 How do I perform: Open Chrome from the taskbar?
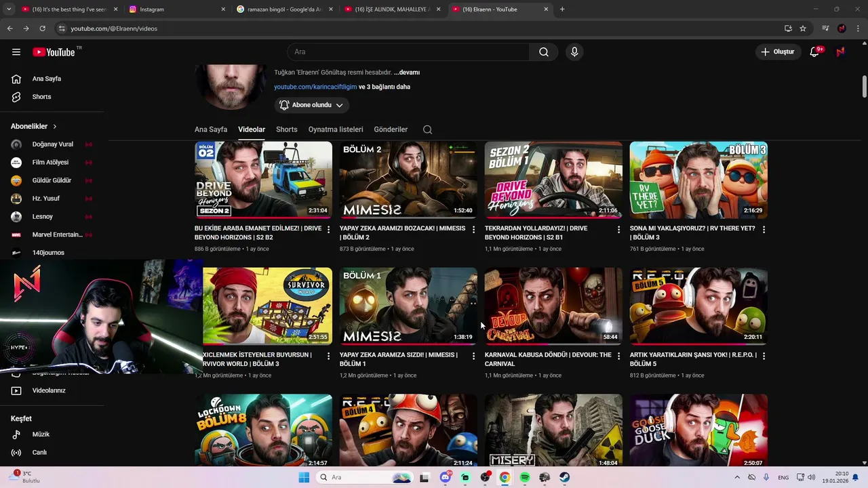(505, 477)
